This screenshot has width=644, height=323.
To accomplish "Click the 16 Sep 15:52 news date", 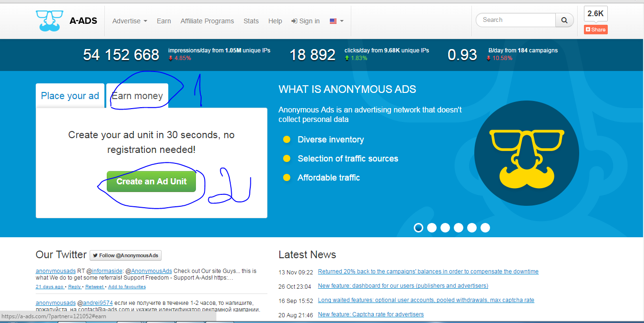I will click(296, 301).
